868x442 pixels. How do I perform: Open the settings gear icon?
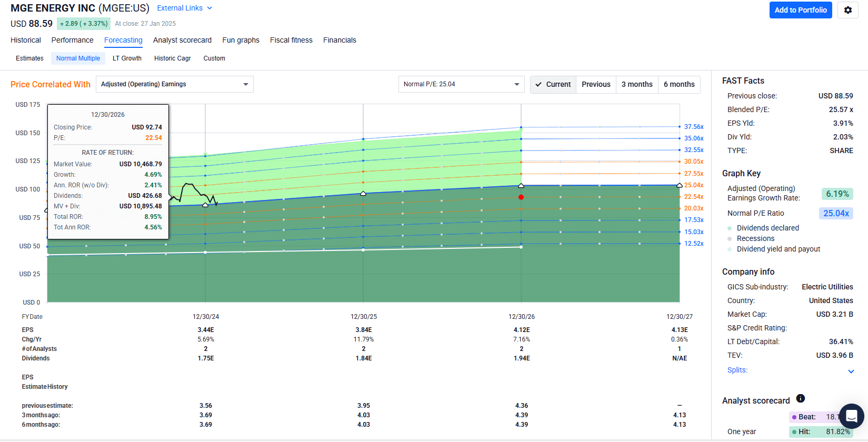[x=847, y=10]
